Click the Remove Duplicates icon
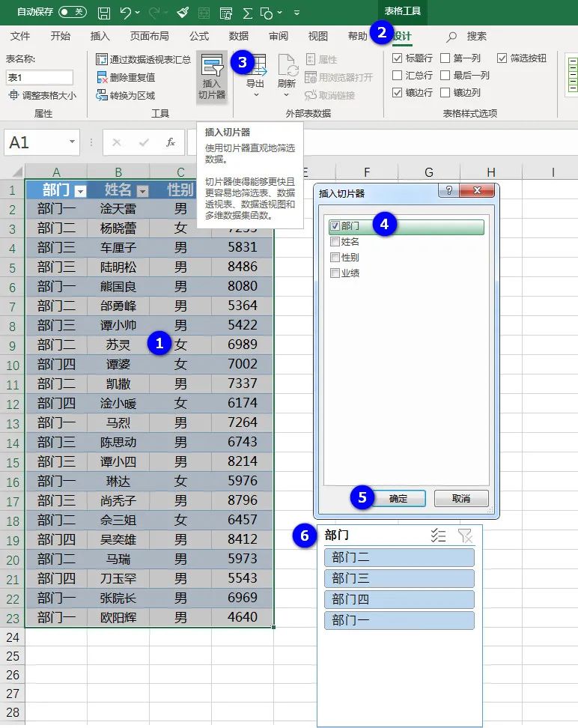Screen dimensions: 578x728 tap(102, 77)
